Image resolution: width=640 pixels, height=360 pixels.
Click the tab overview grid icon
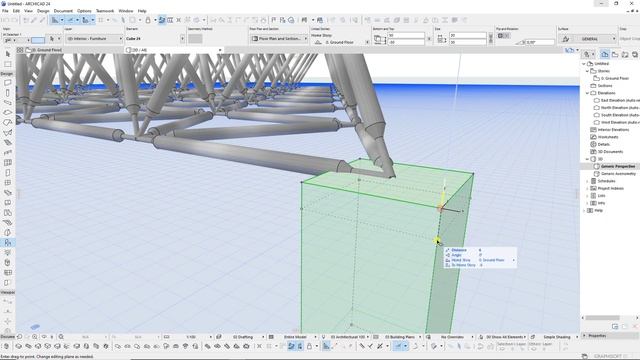tap(20, 50)
